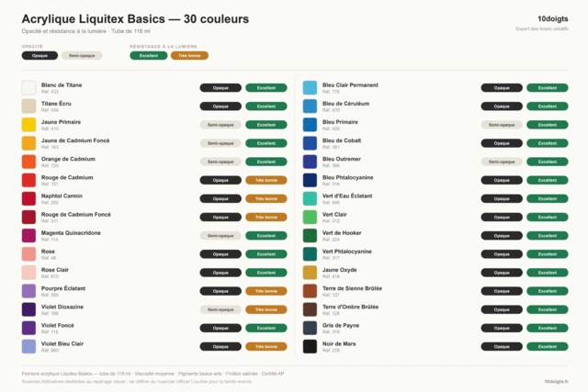This screenshot has width=588, height=392.
Task: Click the Très bonne badge for Violet Bleu Clair
Action: (266, 347)
